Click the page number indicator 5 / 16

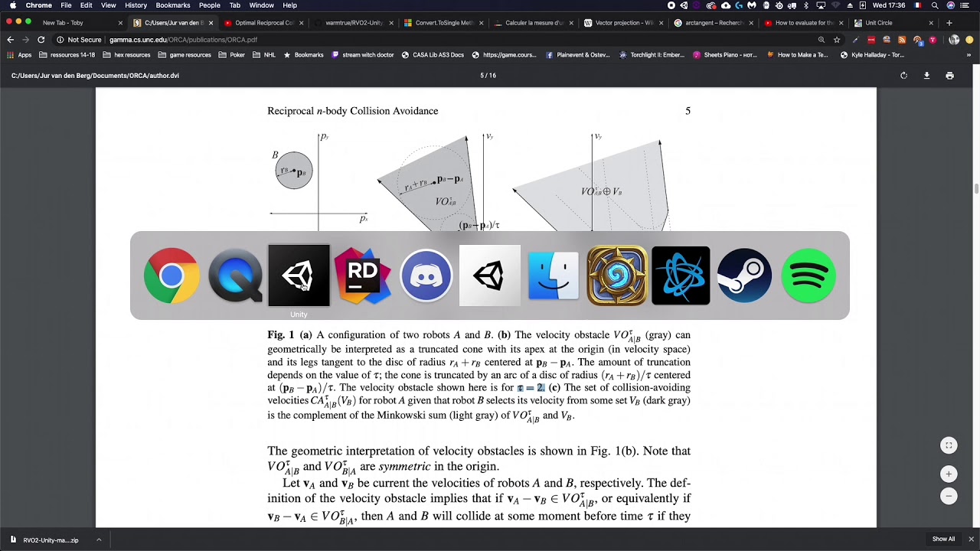[488, 76]
